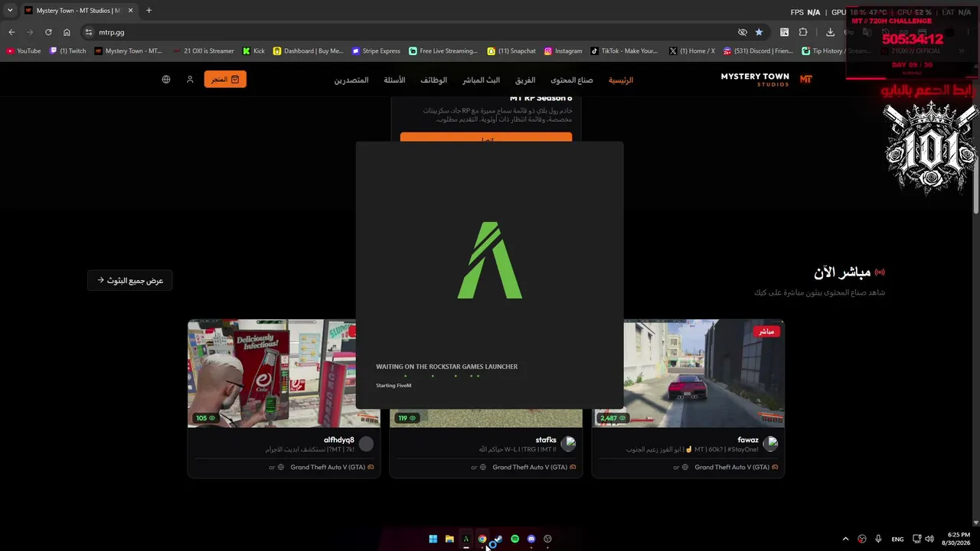980x551 pixels.
Task: Open File Explorer from the taskbar
Action: [x=449, y=539]
